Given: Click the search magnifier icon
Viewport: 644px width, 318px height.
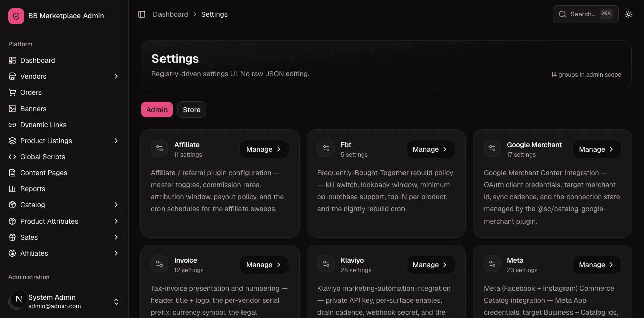Looking at the screenshot, I should pos(562,14).
